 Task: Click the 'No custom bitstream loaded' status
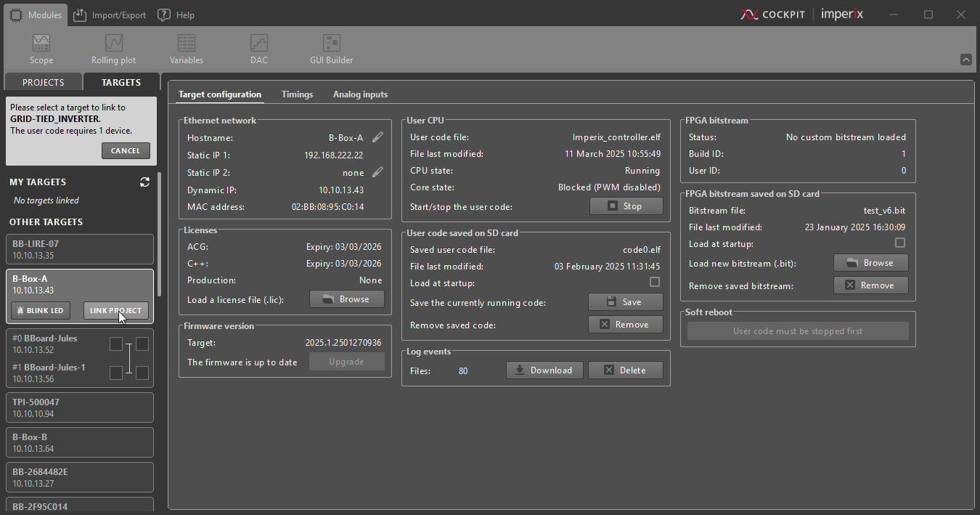[x=846, y=137]
